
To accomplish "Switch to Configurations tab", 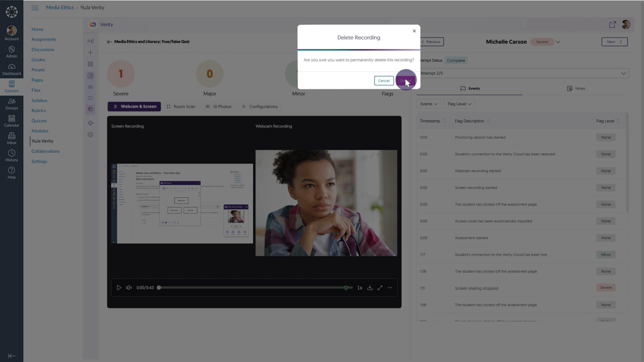I will point(260,106).
